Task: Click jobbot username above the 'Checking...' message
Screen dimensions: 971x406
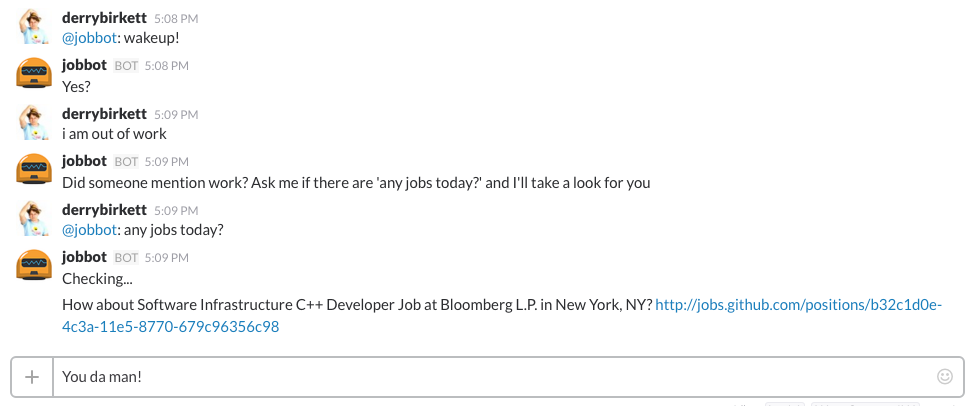Action: click(x=84, y=257)
